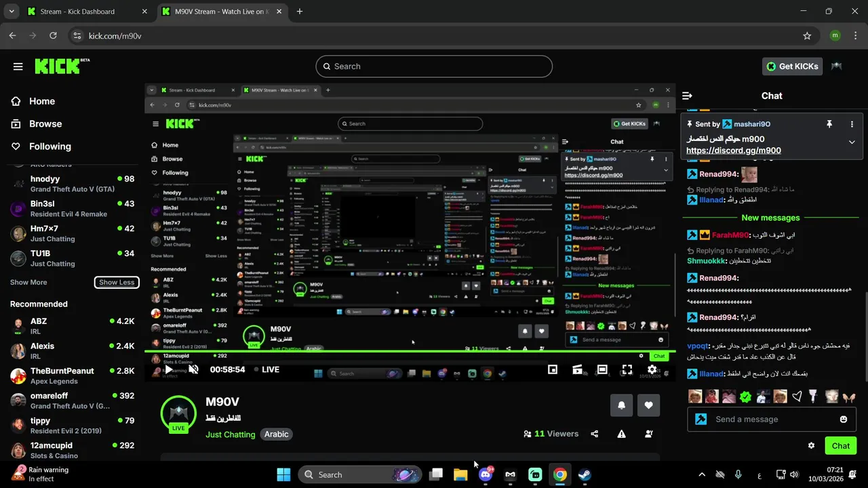Click the Send a message input
This screenshot has height=488, width=868.
tap(772, 420)
